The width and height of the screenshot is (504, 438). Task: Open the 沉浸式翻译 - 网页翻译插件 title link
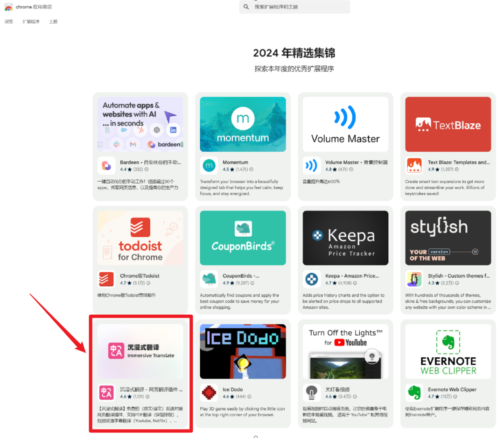pyautogui.click(x=151, y=389)
